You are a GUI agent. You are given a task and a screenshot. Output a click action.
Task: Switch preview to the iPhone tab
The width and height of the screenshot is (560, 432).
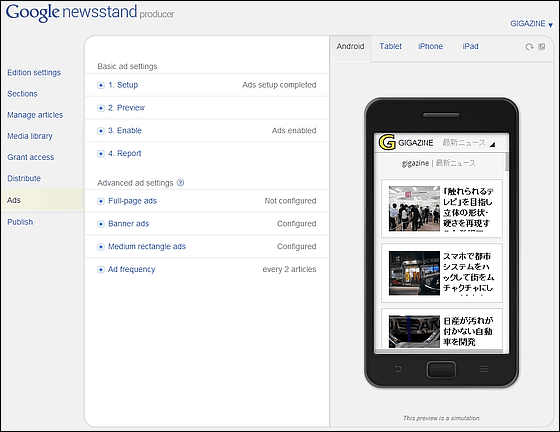pos(430,46)
